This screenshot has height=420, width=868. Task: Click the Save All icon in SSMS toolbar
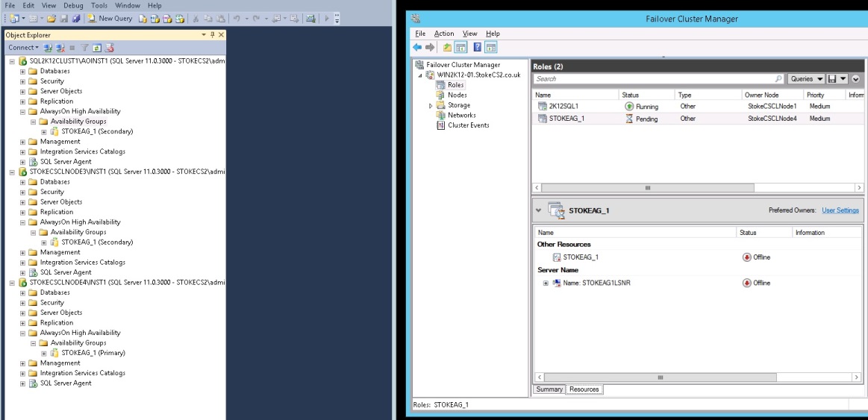[x=76, y=18]
